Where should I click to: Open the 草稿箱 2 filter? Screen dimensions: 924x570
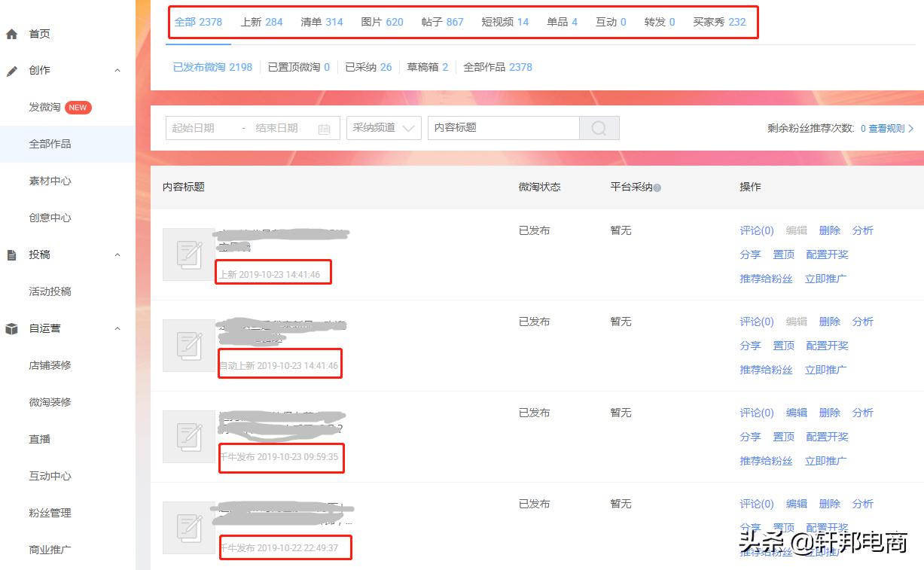[427, 67]
